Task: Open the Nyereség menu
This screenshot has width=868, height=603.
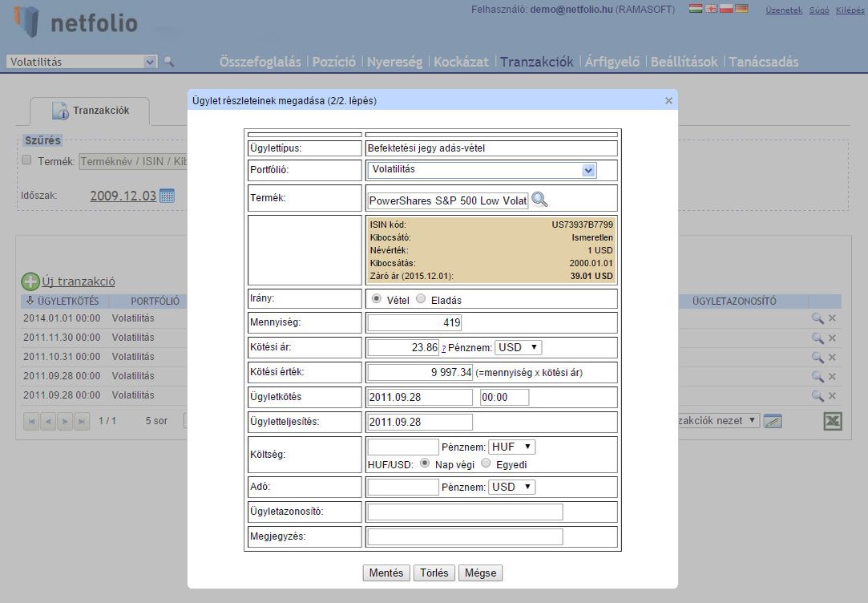Action: [x=394, y=62]
